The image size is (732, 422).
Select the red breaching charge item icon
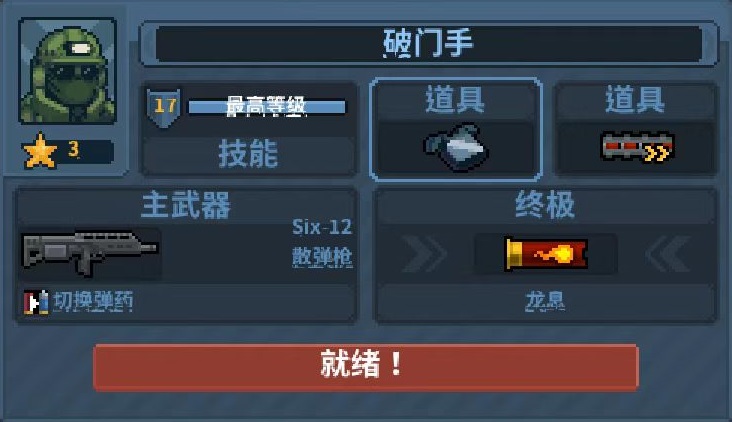click(637, 147)
